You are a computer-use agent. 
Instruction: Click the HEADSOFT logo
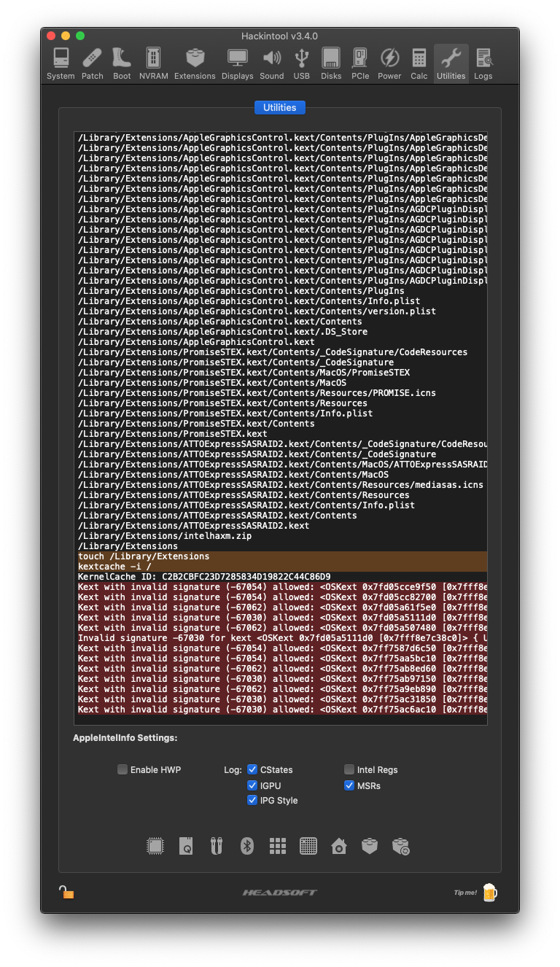pos(280,893)
